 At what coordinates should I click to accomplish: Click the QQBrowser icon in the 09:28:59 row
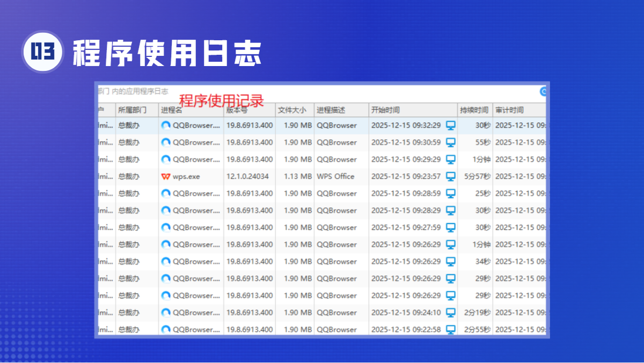(x=166, y=193)
